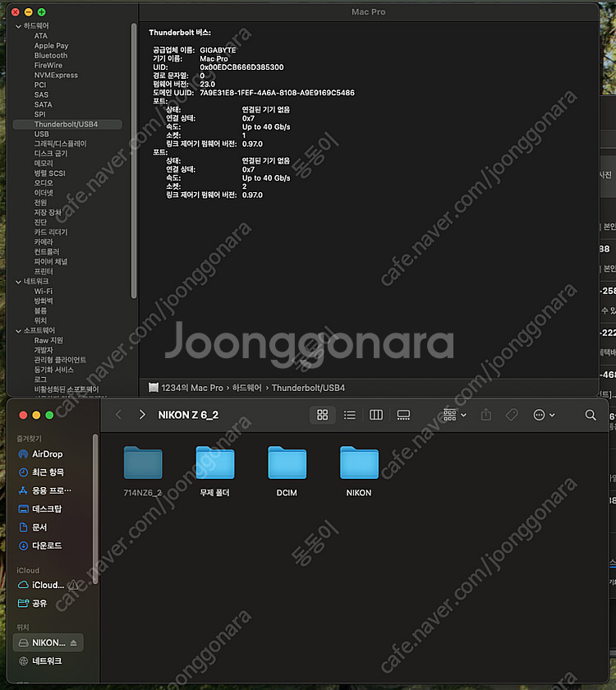Eject the NIKON volume
616x690 pixels.
73,643
